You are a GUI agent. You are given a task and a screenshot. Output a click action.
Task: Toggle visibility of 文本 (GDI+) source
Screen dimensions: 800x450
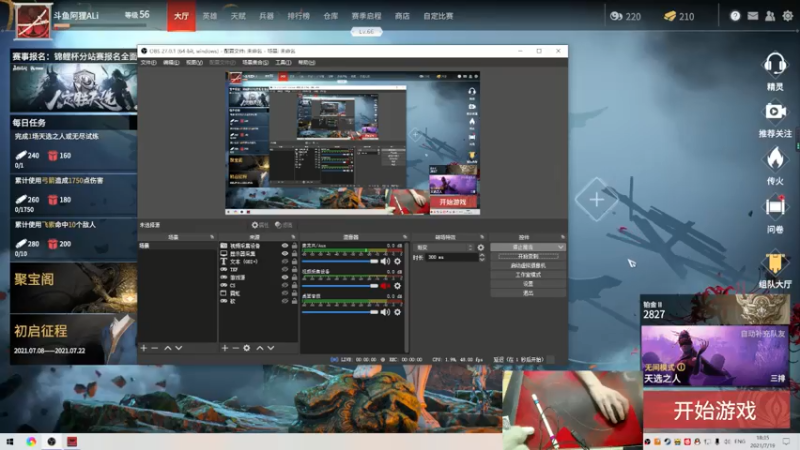tap(285, 262)
